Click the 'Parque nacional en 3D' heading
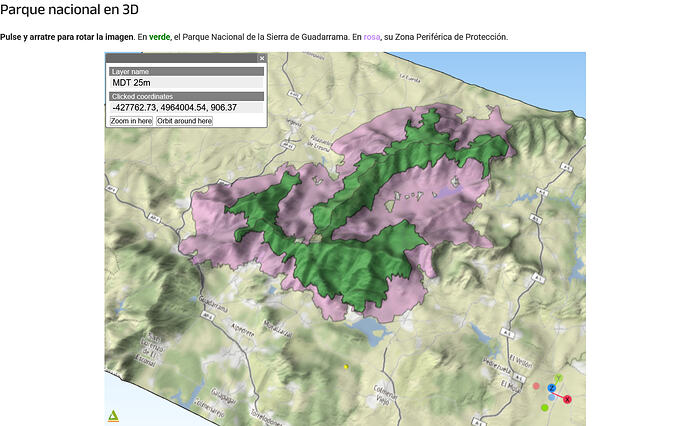690x426 pixels. 70,10
